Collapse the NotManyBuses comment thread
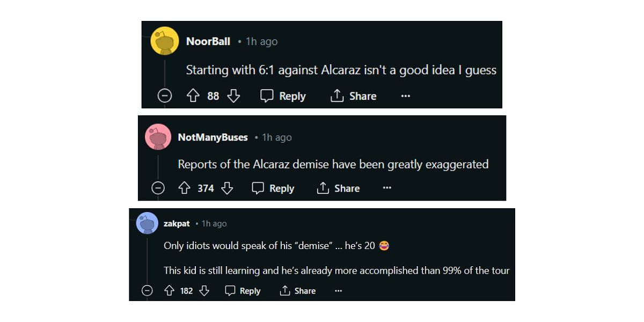The image size is (644, 322). pos(158,188)
